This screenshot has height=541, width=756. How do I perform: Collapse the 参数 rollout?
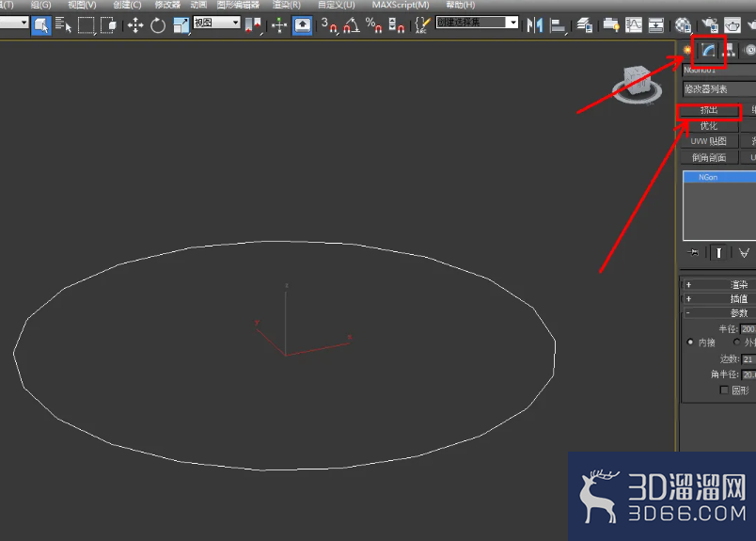pyautogui.click(x=718, y=312)
